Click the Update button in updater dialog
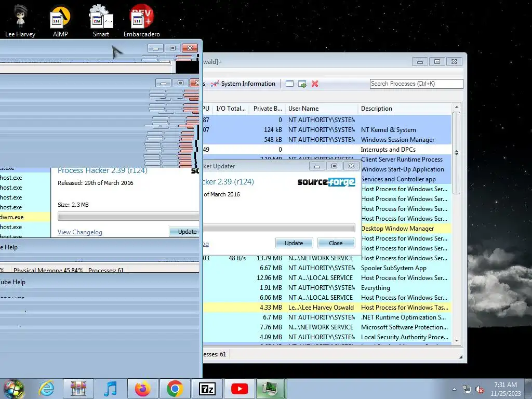The image size is (532, 399). (x=294, y=243)
